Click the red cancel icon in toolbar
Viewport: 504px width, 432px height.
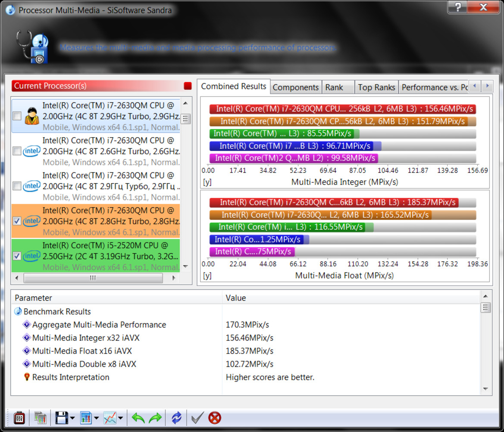pyautogui.click(x=215, y=418)
